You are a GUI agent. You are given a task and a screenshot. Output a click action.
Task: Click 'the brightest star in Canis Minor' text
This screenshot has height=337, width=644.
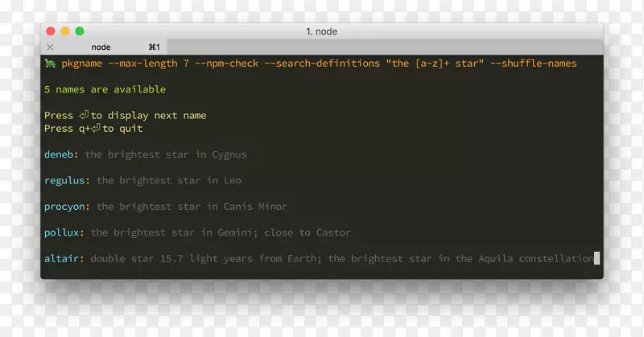click(x=192, y=207)
